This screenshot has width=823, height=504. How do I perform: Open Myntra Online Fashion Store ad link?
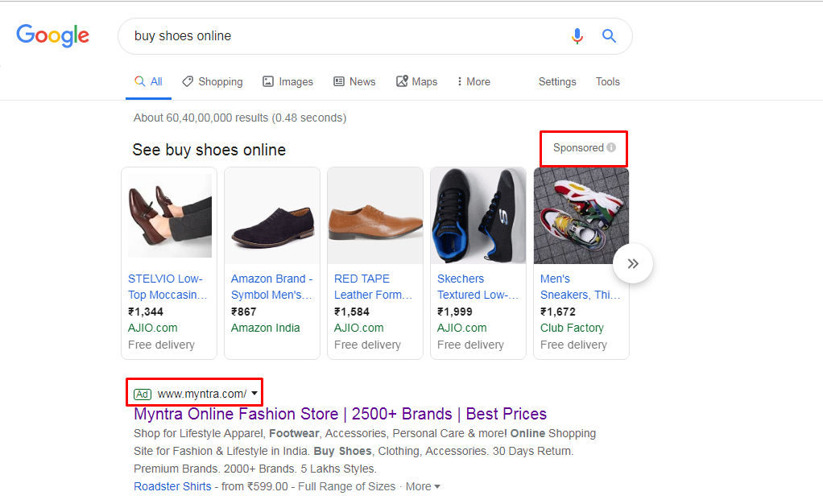pyautogui.click(x=340, y=414)
